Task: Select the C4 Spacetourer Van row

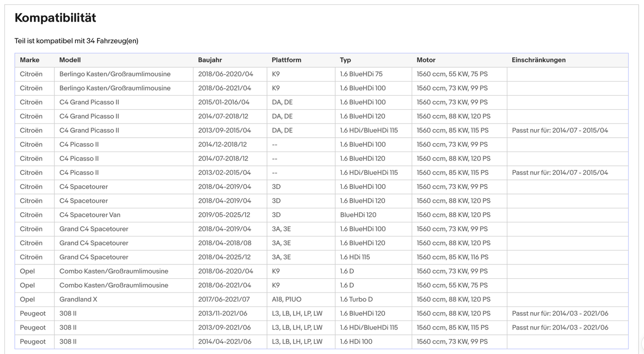Action: (x=321, y=215)
